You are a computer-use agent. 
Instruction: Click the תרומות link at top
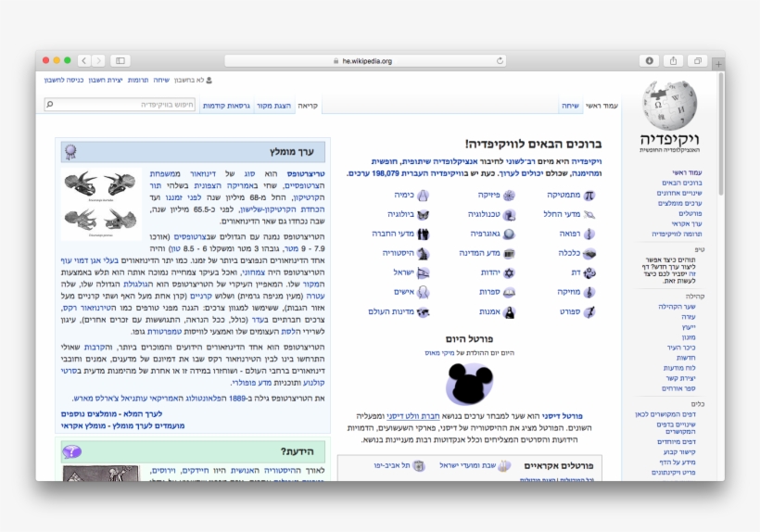tap(138, 80)
